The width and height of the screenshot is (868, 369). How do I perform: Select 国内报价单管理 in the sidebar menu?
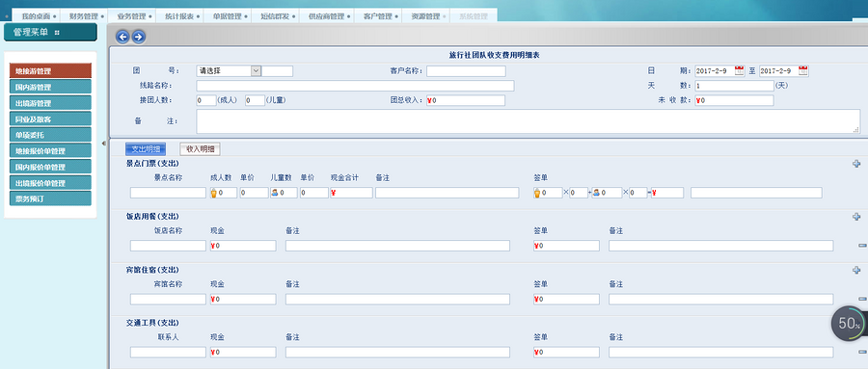(50, 167)
